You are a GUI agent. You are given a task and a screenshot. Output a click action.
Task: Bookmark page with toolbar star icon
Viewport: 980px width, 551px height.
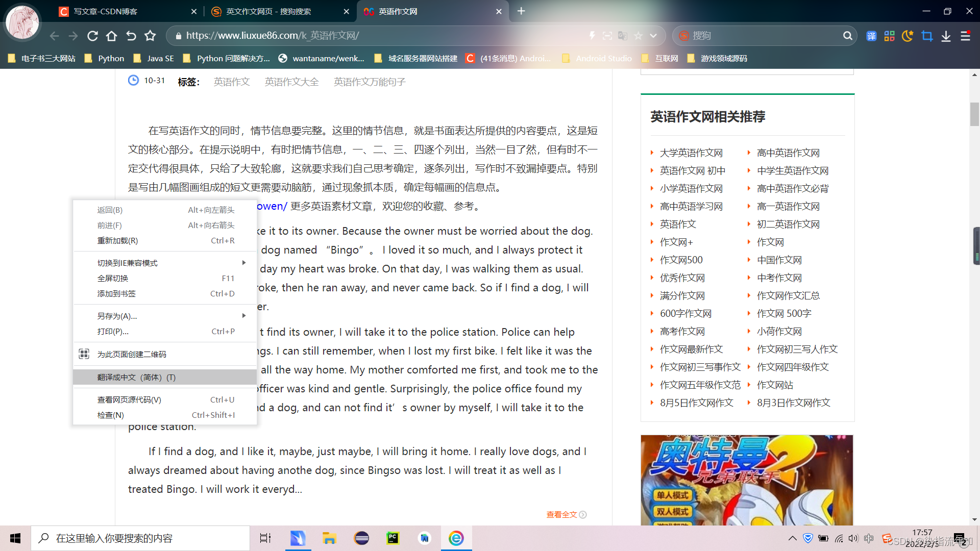click(x=150, y=36)
